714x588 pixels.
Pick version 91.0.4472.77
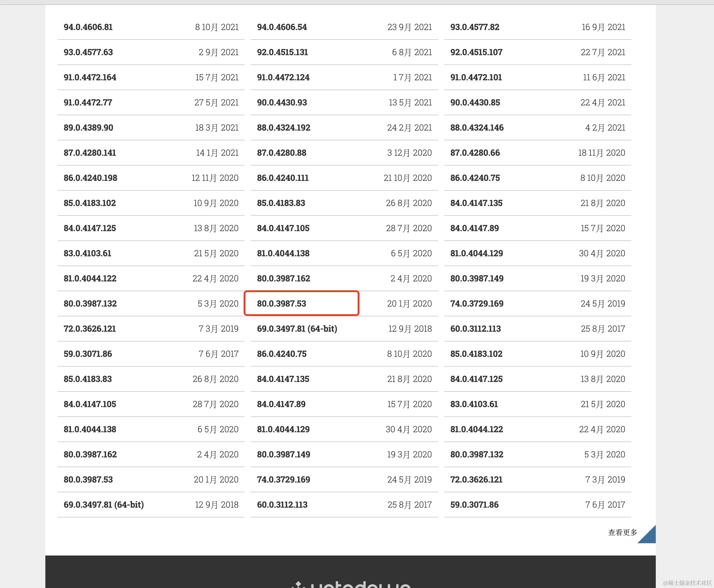pos(88,102)
